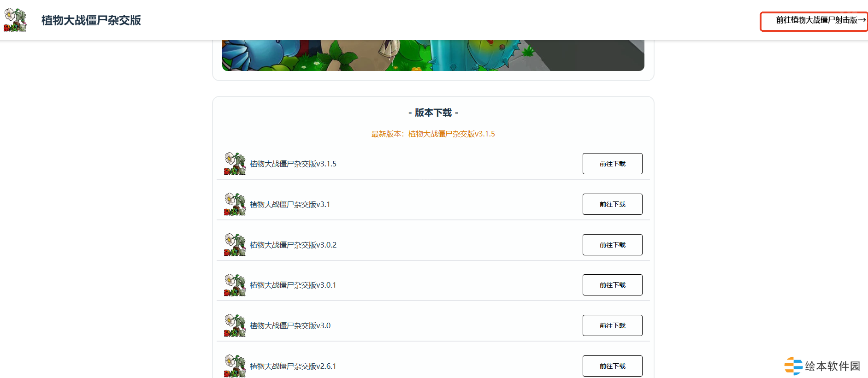Click the icon beside version v3.1.5
Screen dimensions: 868x378
click(235, 164)
